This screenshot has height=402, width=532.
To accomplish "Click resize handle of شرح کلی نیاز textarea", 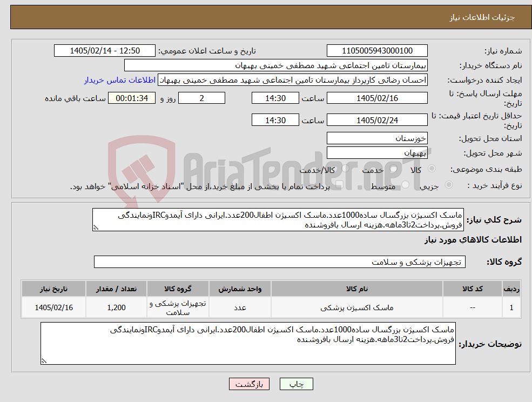I will [96, 228].
